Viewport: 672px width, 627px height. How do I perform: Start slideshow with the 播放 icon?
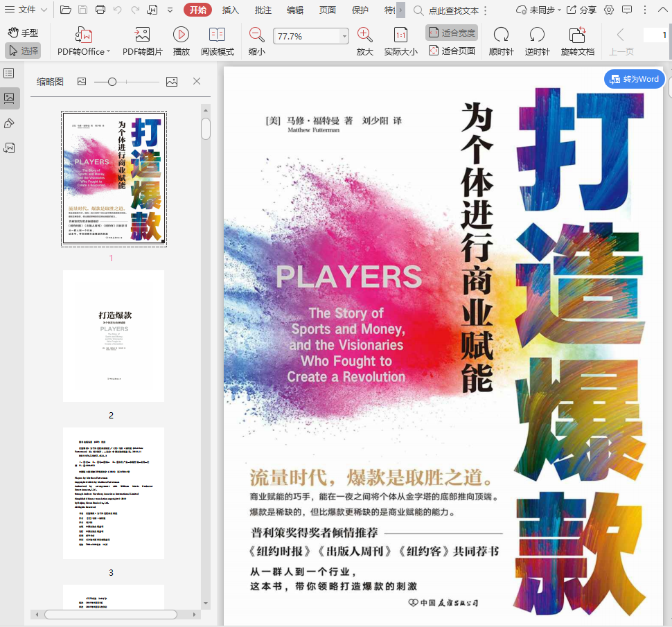pos(182,41)
